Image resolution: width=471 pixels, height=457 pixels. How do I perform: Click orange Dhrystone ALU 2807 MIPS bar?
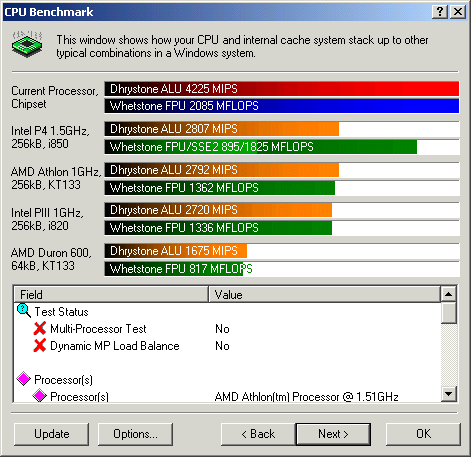click(x=222, y=129)
